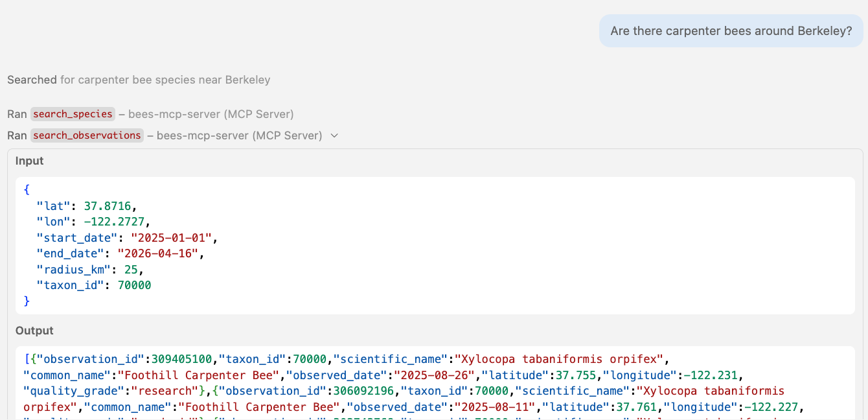Select the Output section header

click(34, 331)
